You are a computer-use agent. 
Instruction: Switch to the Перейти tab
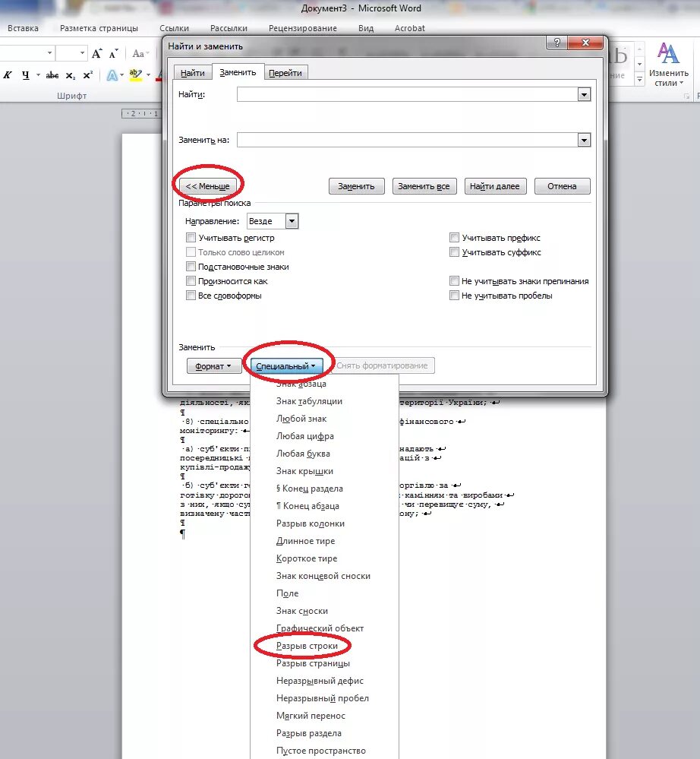coord(285,73)
